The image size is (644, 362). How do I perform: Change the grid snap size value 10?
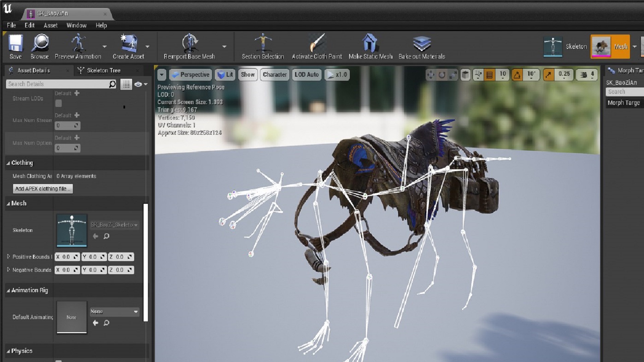pyautogui.click(x=502, y=75)
